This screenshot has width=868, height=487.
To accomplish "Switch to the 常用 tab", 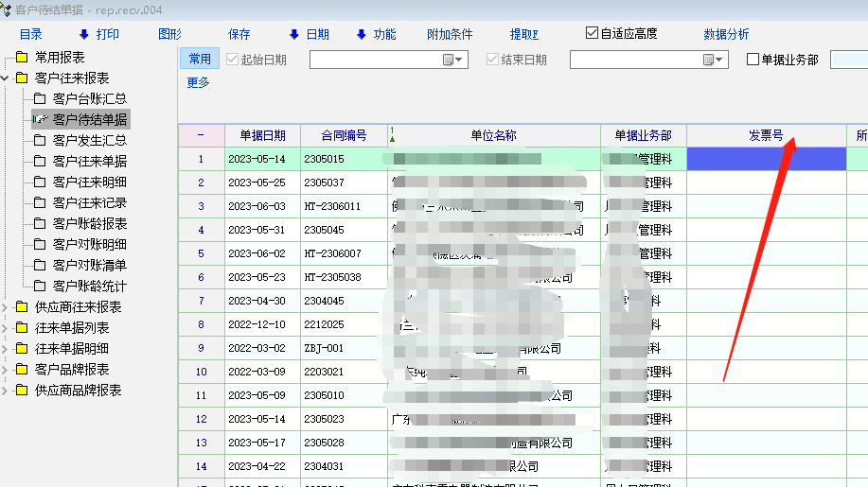I will pos(200,59).
